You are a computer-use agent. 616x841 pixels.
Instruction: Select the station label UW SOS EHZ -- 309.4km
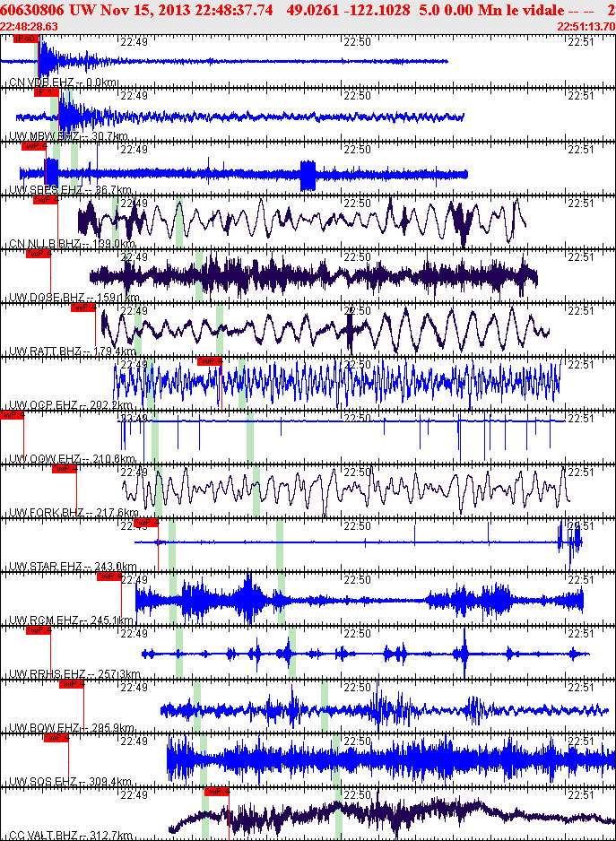[x=70, y=782]
